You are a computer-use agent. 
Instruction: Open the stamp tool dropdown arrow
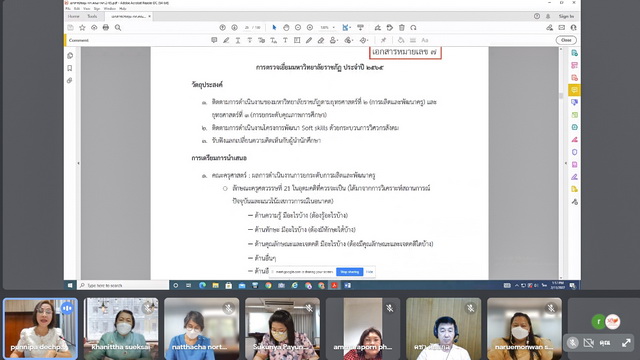tap(338, 40)
